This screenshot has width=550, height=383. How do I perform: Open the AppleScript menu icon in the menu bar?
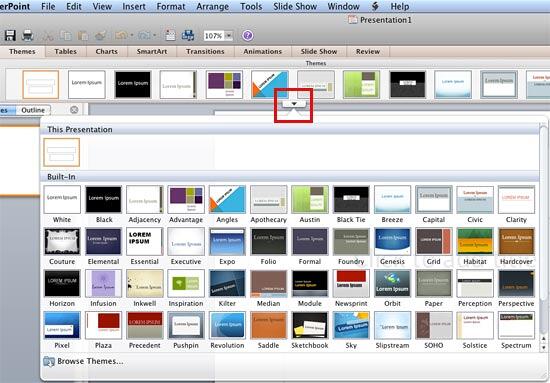(x=375, y=6)
